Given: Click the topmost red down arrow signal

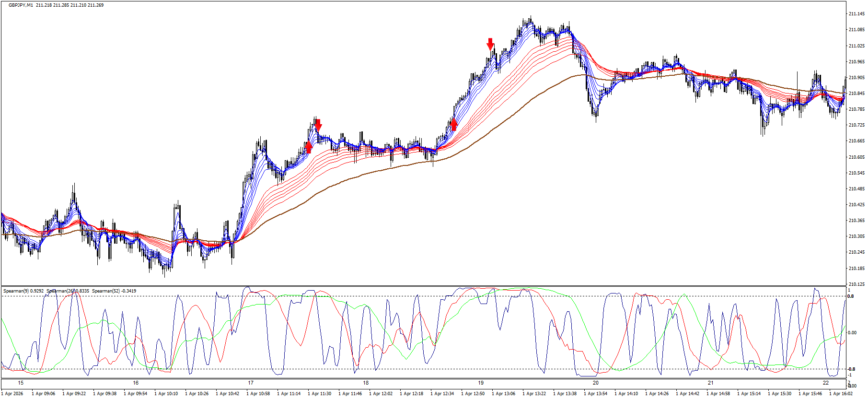Looking at the screenshot, I should (490, 44).
